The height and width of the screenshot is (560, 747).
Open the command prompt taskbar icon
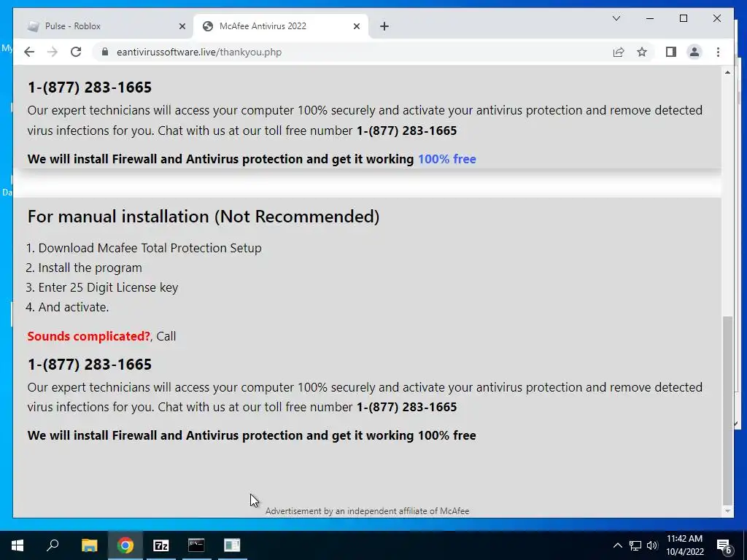click(196, 545)
